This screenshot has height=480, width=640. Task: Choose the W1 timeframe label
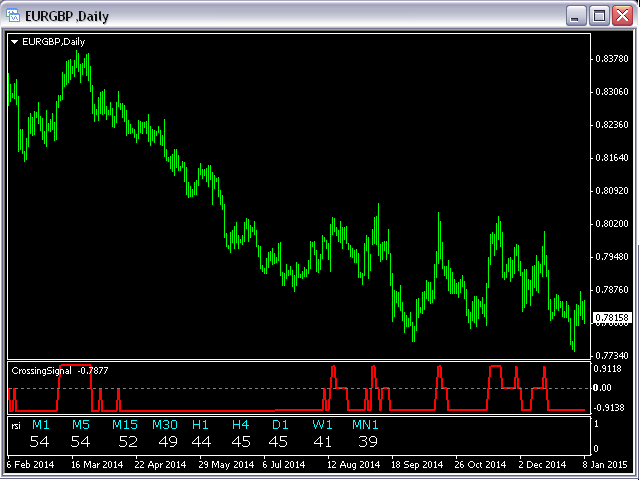pyautogui.click(x=321, y=425)
